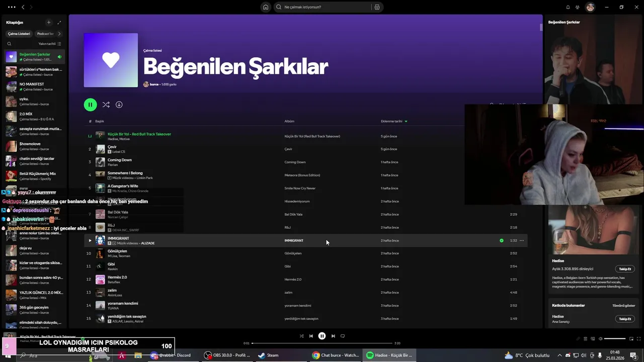Open the Tümünü göster credits link
This screenshot has height=362, width=644.
click(x=623, y=305)
